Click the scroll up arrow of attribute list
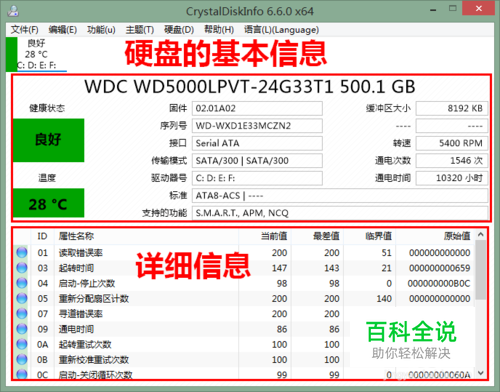The image size is (500, 392). pyautogui.click(x=481, y=235)
